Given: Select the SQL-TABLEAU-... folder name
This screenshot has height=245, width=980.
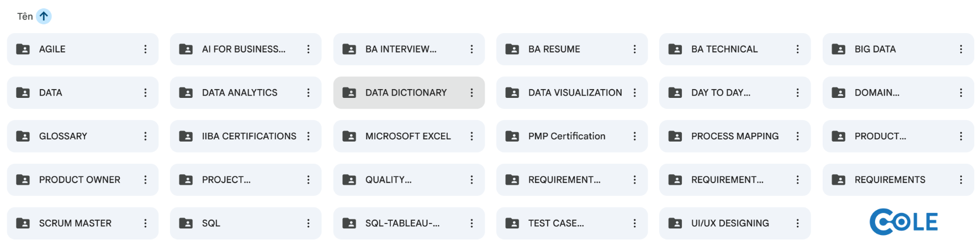Looking at the screenshot, I should (402, 223).
